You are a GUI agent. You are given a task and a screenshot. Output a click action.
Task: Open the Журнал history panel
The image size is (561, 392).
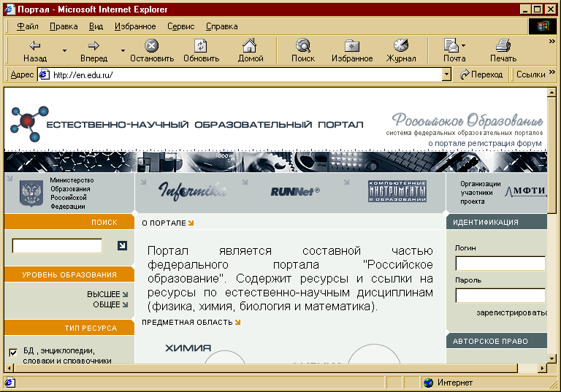(x=401, y=50)
